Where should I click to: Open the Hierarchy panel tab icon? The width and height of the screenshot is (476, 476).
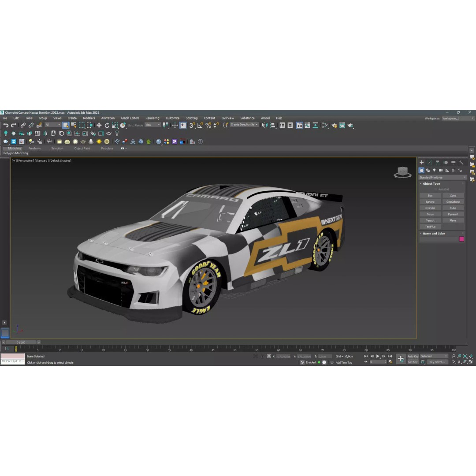438,163
